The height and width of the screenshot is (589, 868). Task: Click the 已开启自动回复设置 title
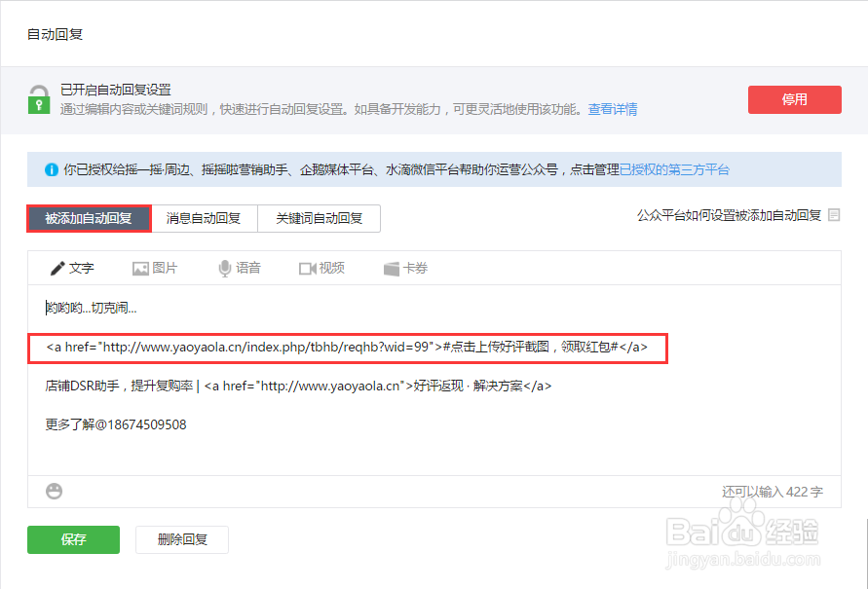pyautogui.click(x=115, y=90)
